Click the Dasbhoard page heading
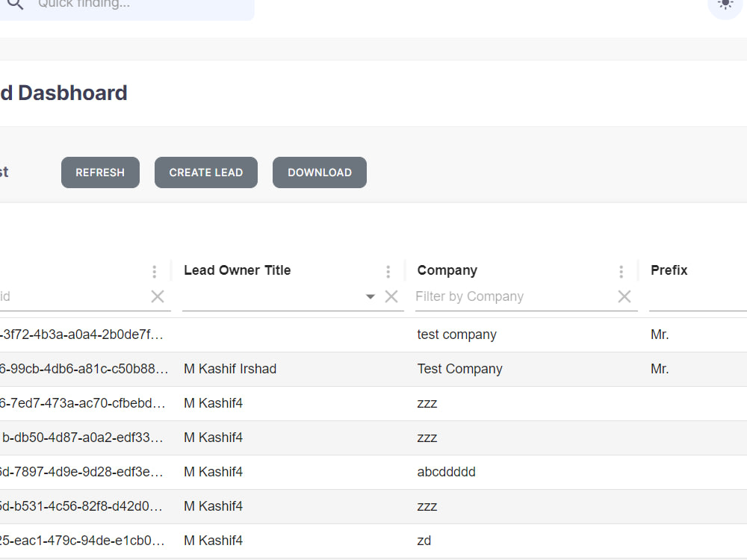 (63, 93)
